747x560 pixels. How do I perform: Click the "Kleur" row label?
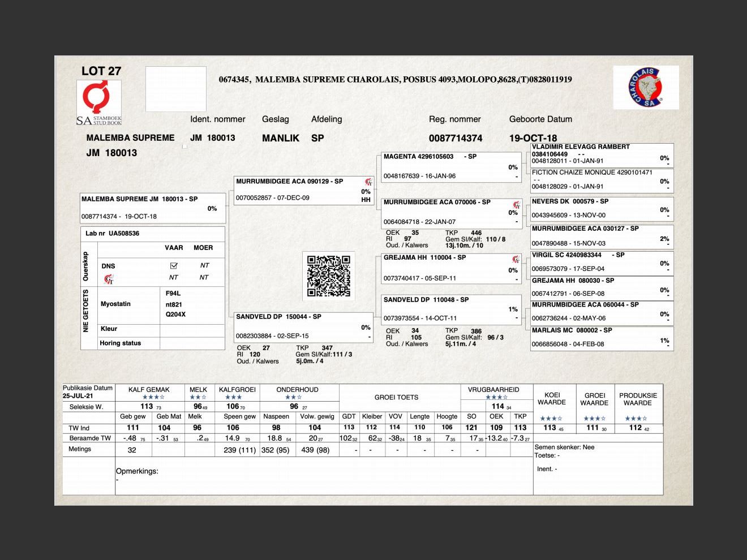pos(109,329)
